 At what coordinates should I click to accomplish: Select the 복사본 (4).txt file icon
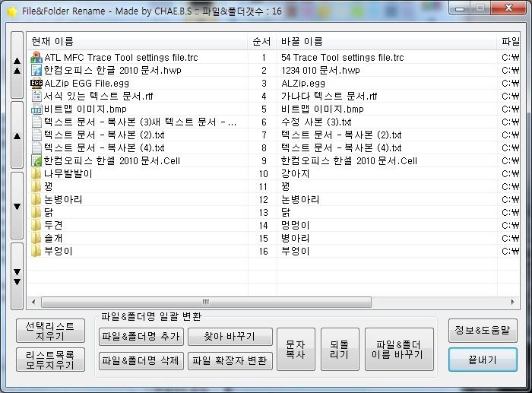[36, 147]
